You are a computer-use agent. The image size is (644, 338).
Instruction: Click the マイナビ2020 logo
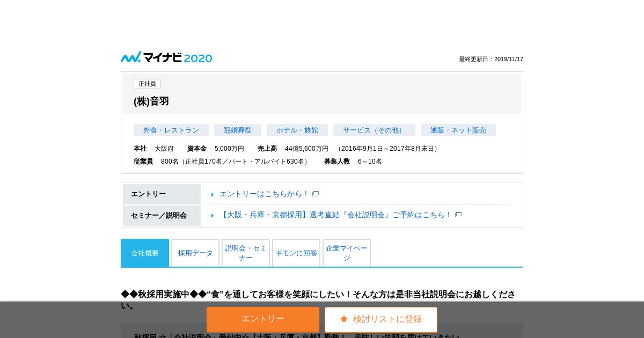[x=166, y=57]
